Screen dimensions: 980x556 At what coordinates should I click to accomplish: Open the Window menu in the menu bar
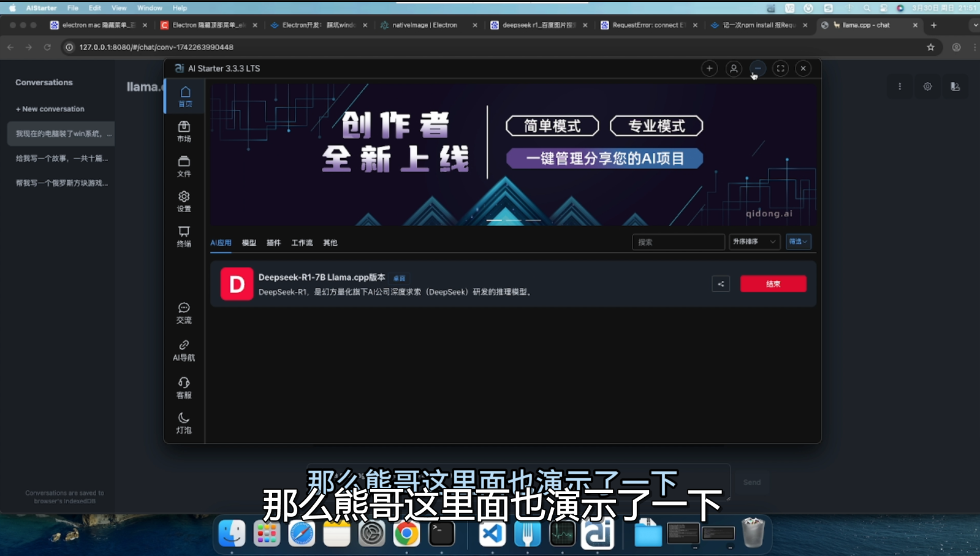click(x=150, y=8)
